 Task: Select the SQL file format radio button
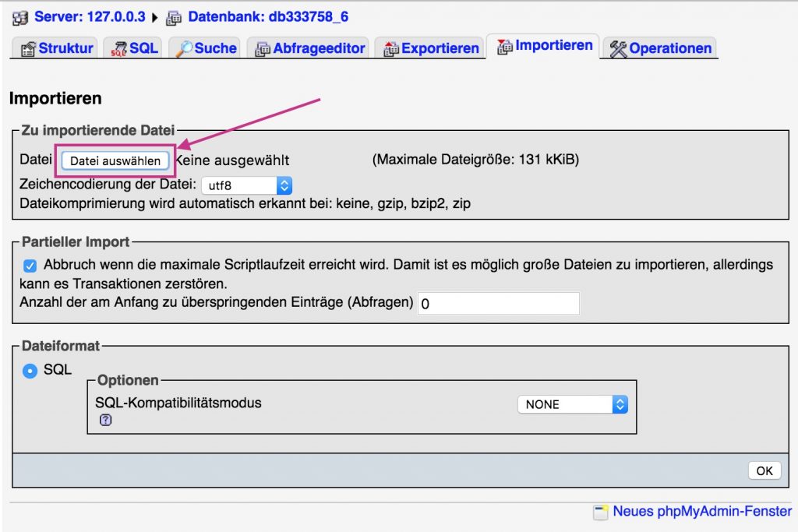(x=30, y=371)
